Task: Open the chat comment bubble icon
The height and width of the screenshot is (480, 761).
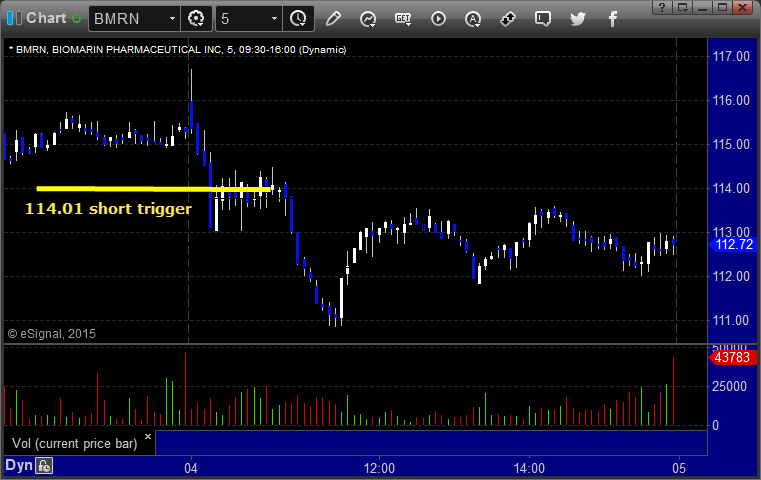Action: point(543,19)
